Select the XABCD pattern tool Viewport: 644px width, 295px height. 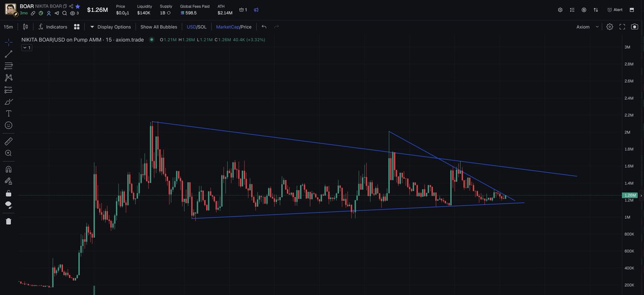click(9, 78)
